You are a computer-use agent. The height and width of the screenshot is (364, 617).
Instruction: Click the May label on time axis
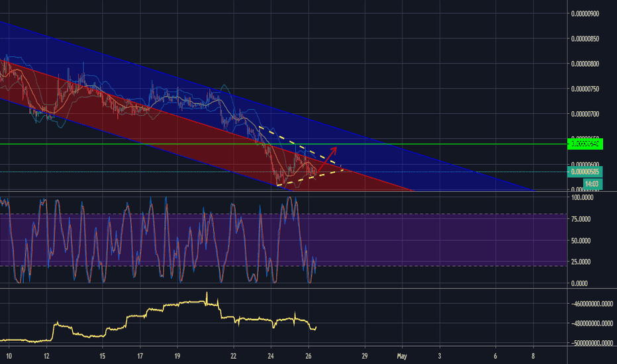(402, 356)
